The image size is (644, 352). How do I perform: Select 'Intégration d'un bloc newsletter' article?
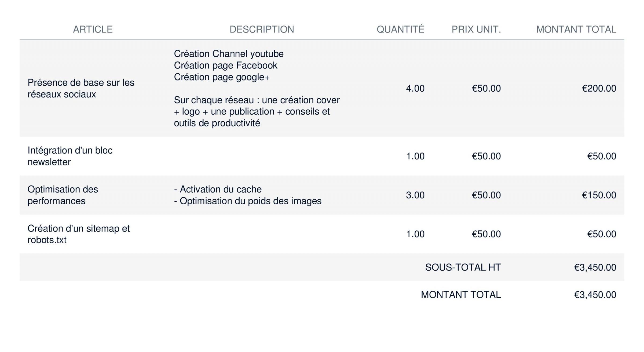[70, 156]
